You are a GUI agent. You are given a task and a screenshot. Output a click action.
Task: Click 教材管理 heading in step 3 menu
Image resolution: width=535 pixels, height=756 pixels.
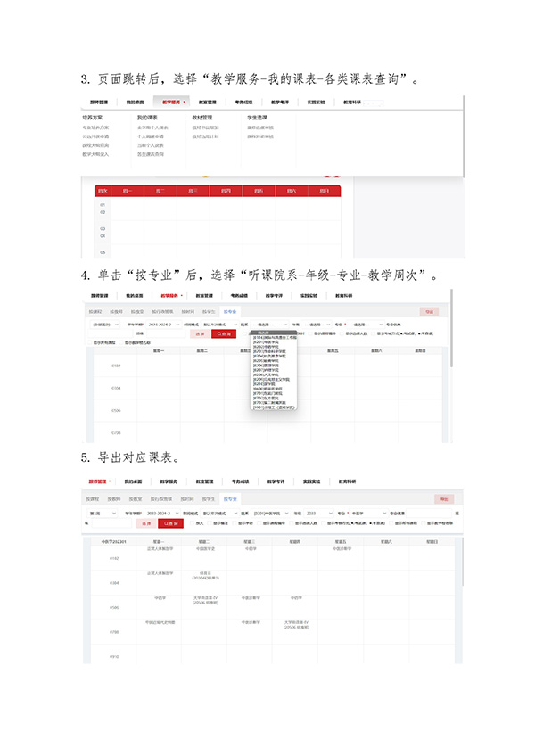(202, 117)
